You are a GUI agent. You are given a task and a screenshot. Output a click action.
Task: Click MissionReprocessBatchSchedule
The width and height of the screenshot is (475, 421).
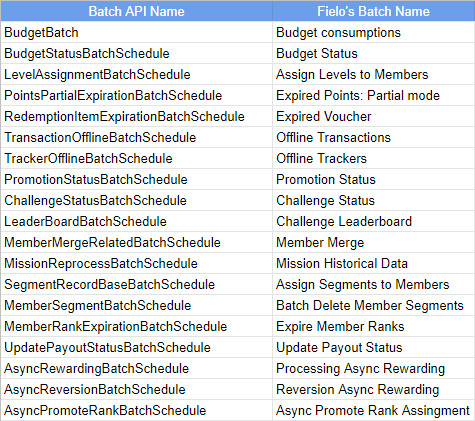(101, 264)
